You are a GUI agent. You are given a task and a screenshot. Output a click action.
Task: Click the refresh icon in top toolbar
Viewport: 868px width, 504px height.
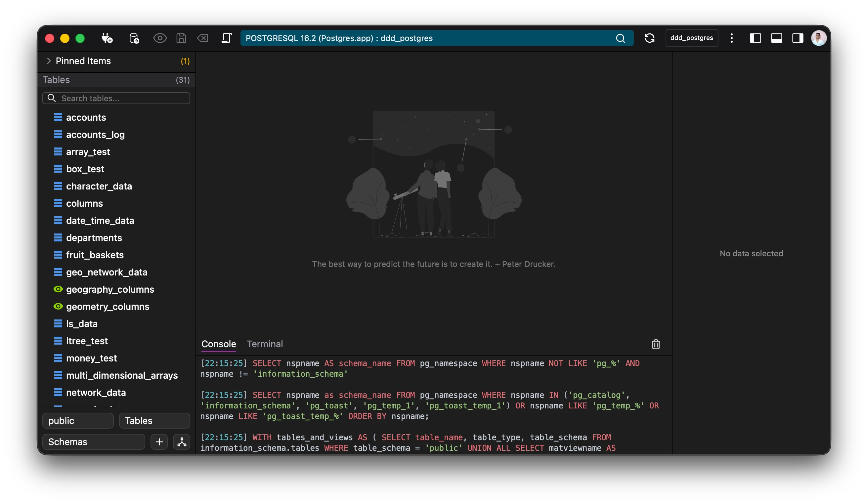pos(649,38)
